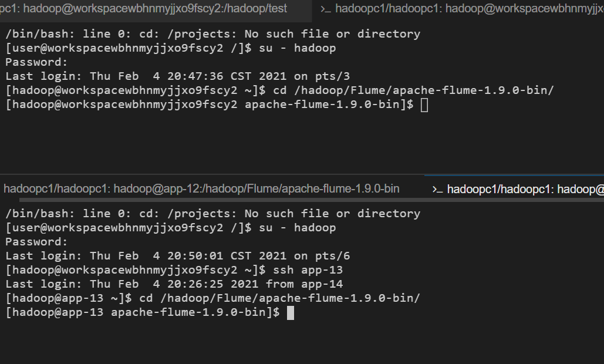This screenshot has width=604, height=364.
Task: Click upper terminal's 'cd /hadoop/Flume/apache-flume-1.9.0-bin/' command
Action: [x=413, y=90]
